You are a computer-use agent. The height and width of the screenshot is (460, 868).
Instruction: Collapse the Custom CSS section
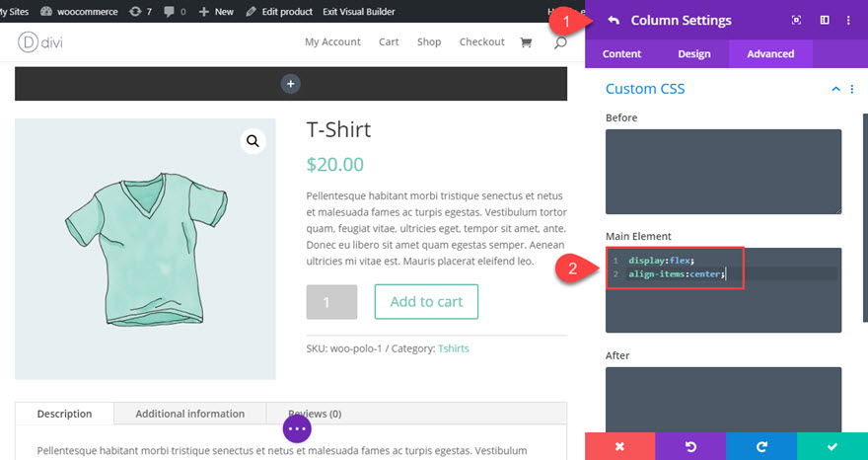[x=836, y=89]
